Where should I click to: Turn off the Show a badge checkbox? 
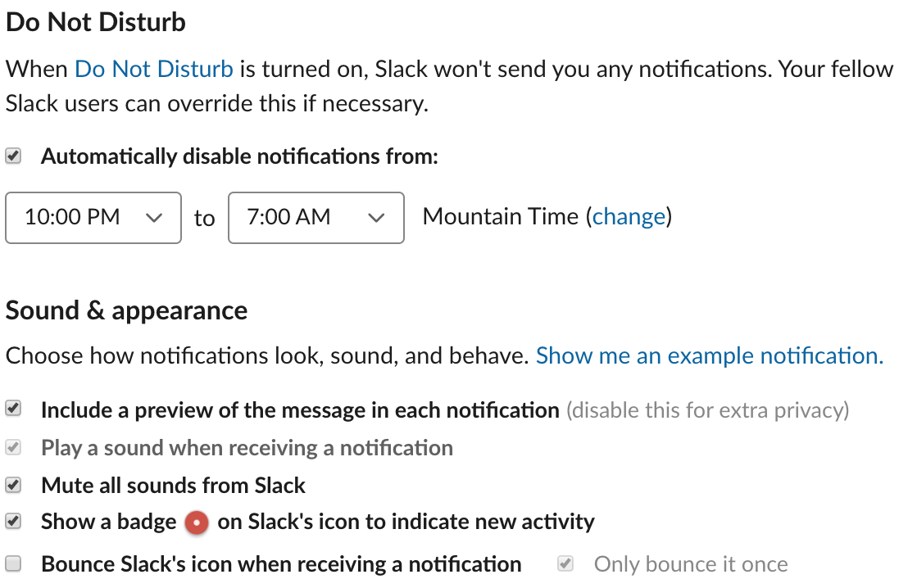coord(13,522)
